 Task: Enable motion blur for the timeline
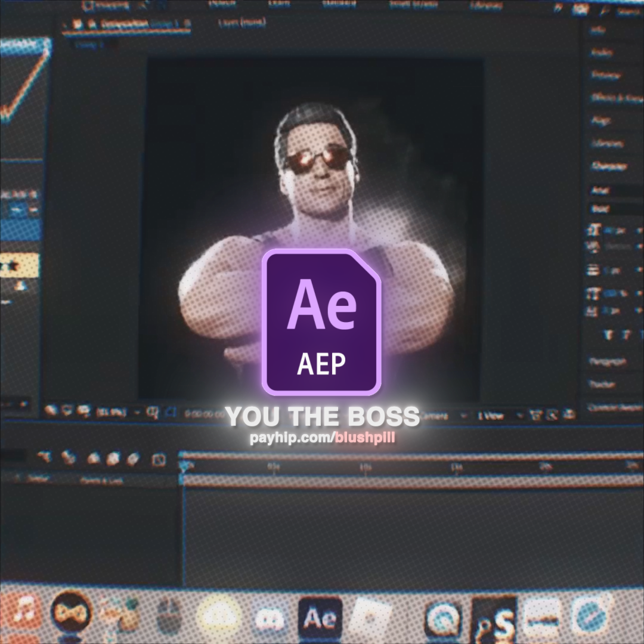(x=134, y=459)
